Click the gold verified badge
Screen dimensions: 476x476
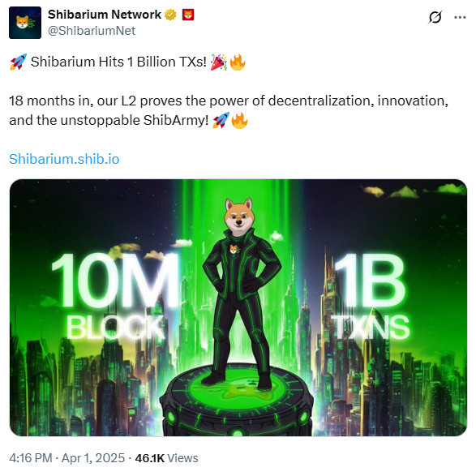(170, 15)
